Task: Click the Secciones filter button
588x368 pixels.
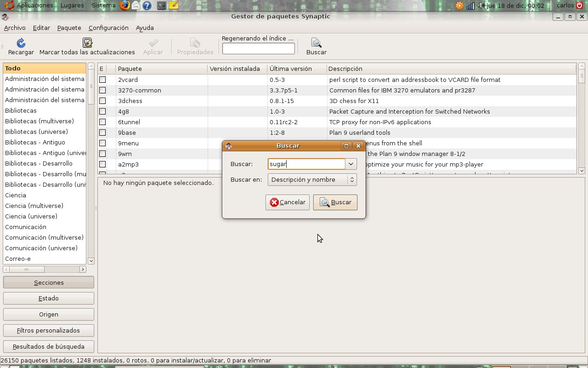Action: coord(49,282)
